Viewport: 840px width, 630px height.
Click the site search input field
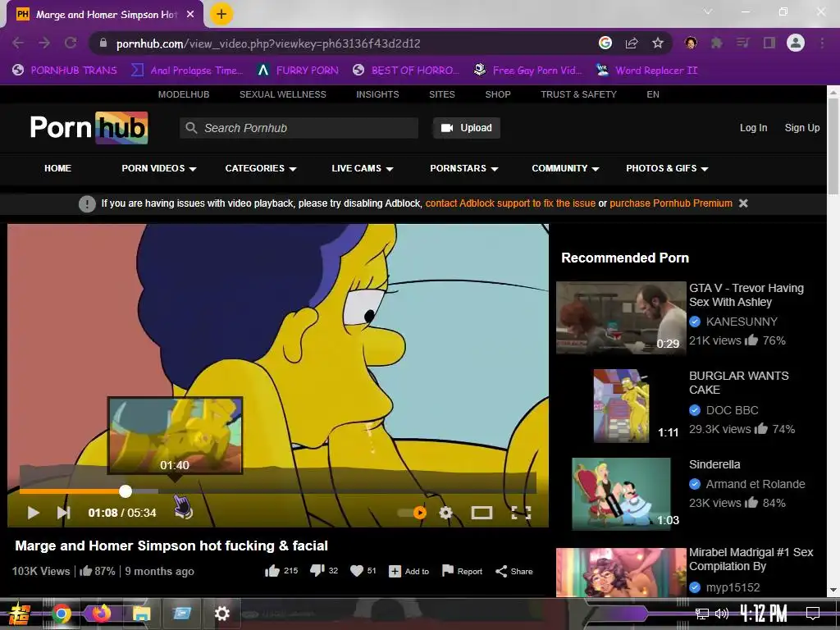[299, 128]
